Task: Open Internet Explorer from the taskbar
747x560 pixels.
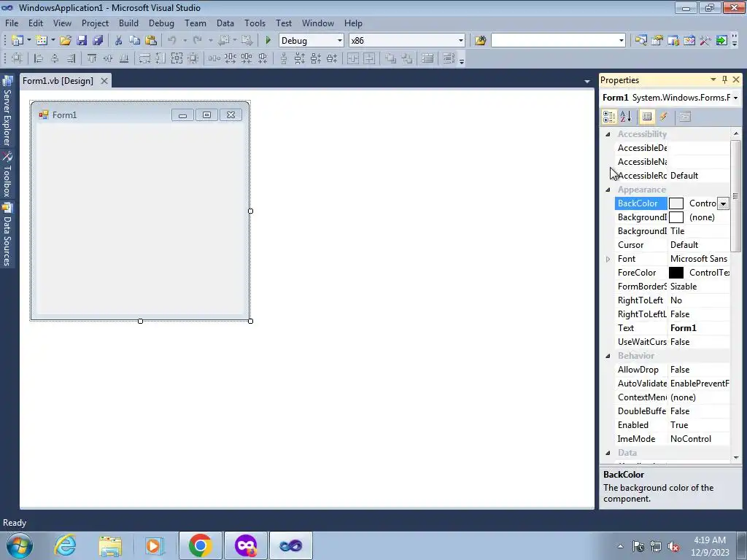Action: tap(65, 545)
